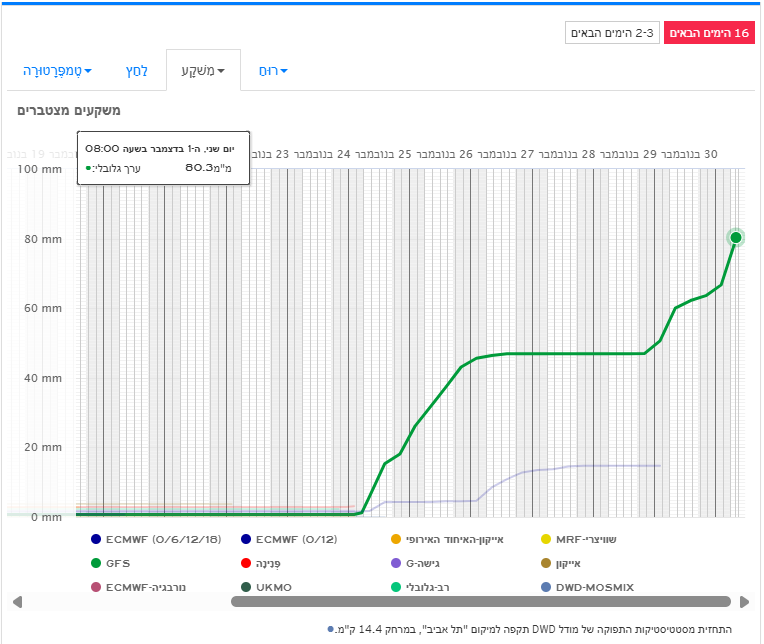Switch to the לחץ tab
Image resolution: width=764 pixels, height=644 pixels.
[x=137, y=71]
